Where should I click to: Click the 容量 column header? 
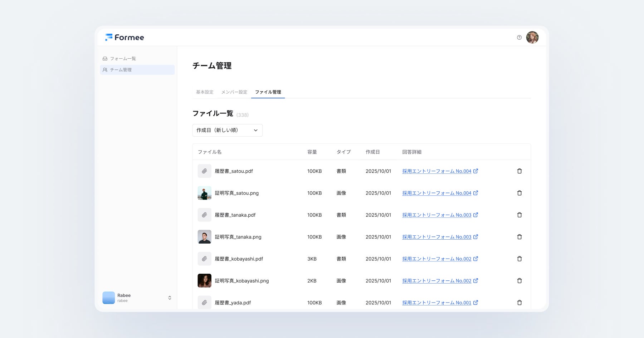click(312, 152)
